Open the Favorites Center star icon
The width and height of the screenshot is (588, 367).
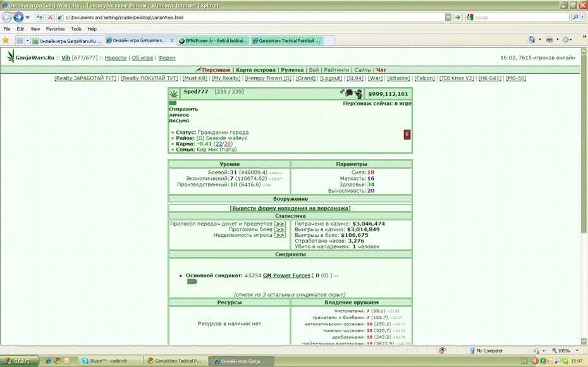6,40
